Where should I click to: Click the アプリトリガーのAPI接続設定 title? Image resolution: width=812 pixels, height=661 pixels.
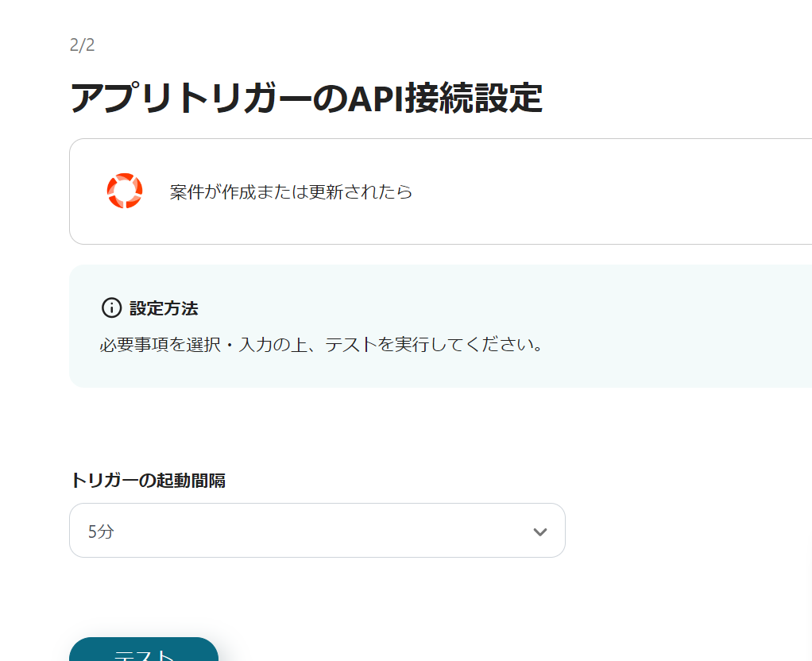click(306, 98)
